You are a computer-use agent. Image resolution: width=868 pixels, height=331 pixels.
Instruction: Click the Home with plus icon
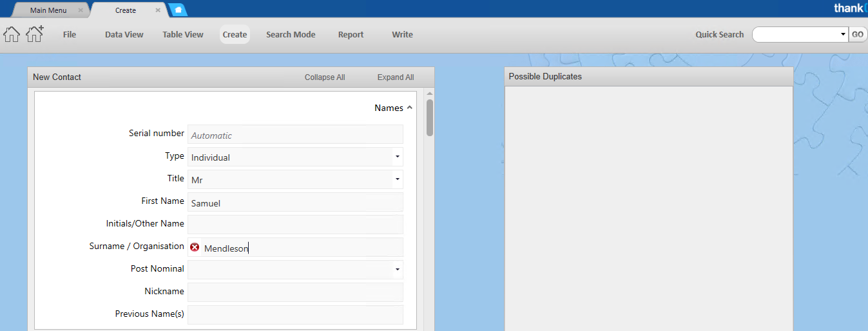coord(35,34)
